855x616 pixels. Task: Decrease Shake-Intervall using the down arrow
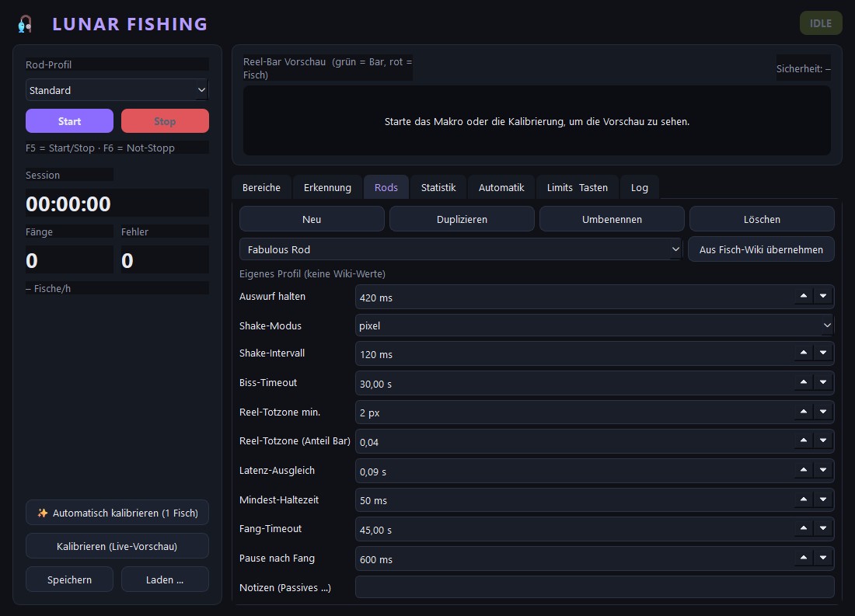823,353
